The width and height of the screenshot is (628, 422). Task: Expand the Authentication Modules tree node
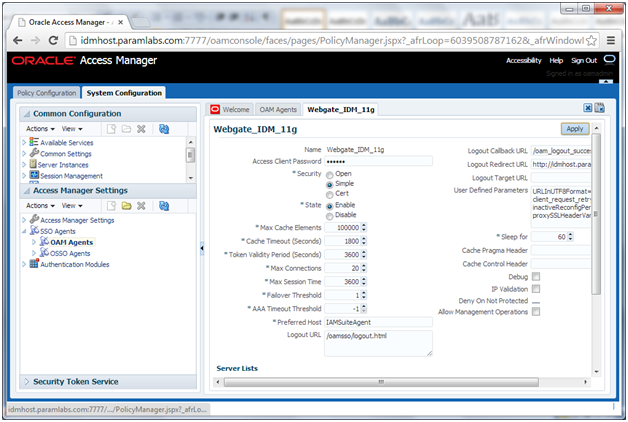click(x=24, y=264)
